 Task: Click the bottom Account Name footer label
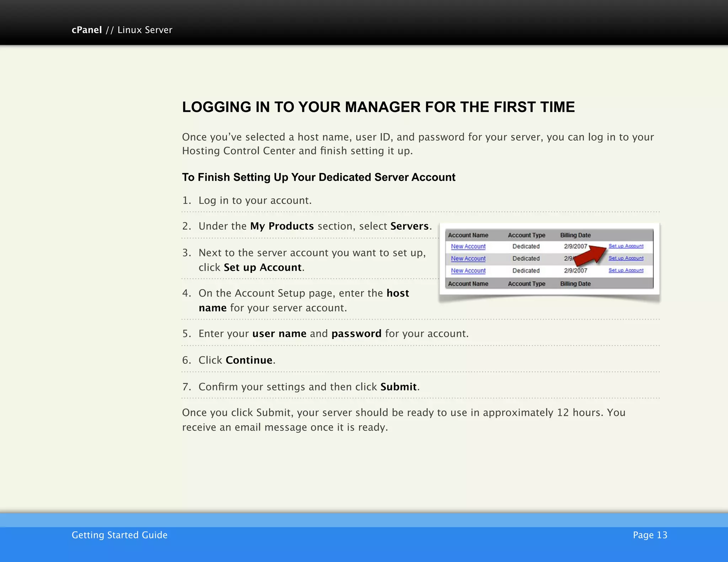pyautogui.click(x=468, y=283)
